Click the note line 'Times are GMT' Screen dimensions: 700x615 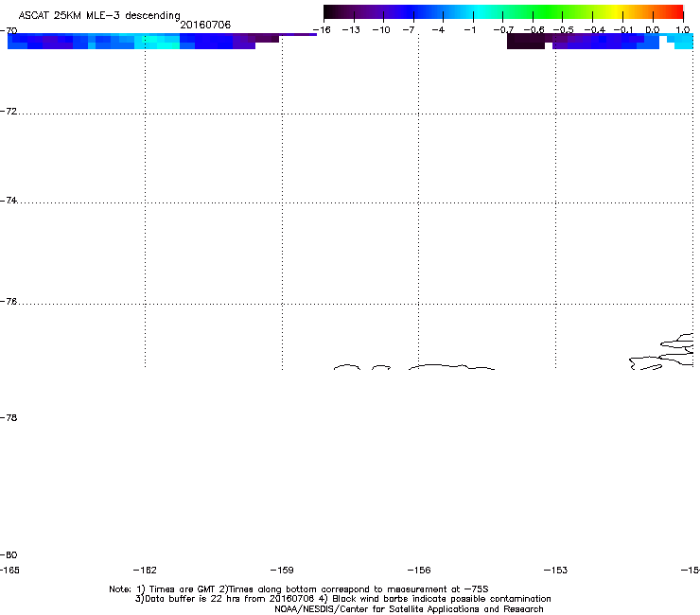183,589
